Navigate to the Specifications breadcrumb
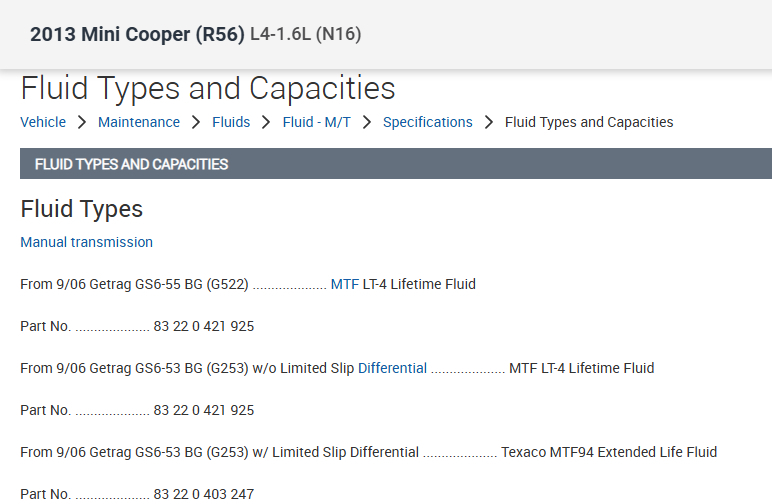The height and width of the screenshot is (504, 772). coord(427,122)
